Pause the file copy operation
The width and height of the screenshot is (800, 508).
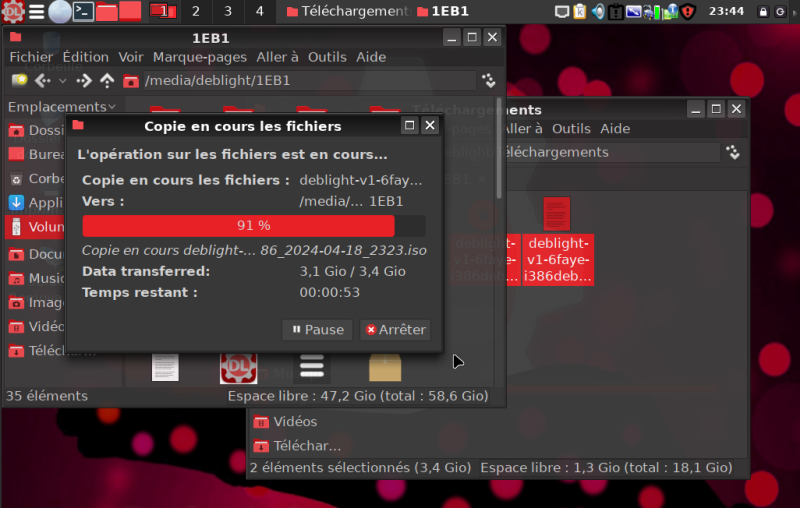(x=316, y=329)
